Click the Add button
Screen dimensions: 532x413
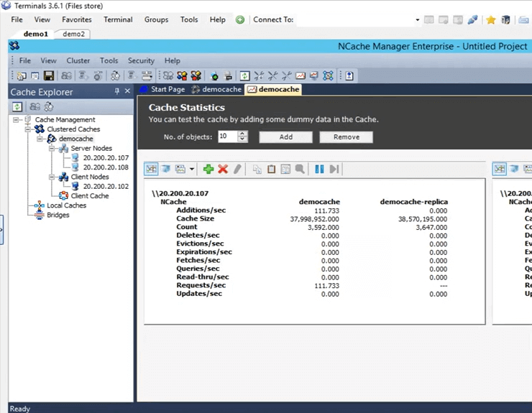coord(285,137)
